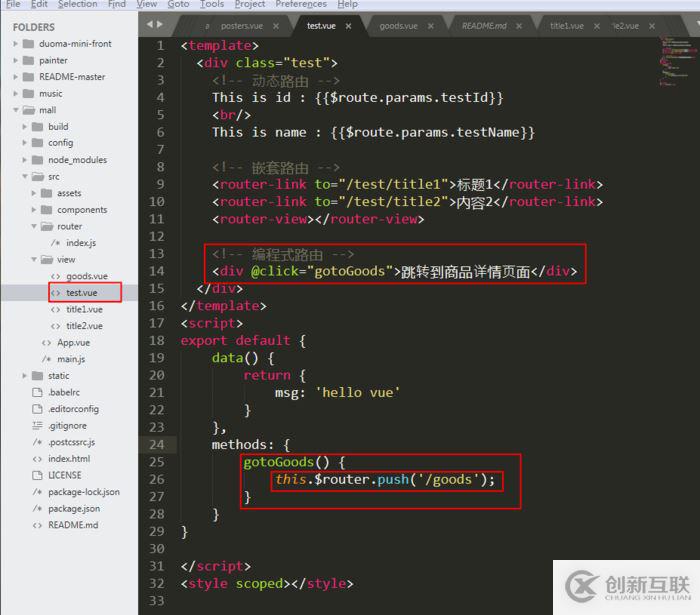Open the View menu
Viewport: 700px width, 615px height.
pyautogui.click(x=147, y=4)
